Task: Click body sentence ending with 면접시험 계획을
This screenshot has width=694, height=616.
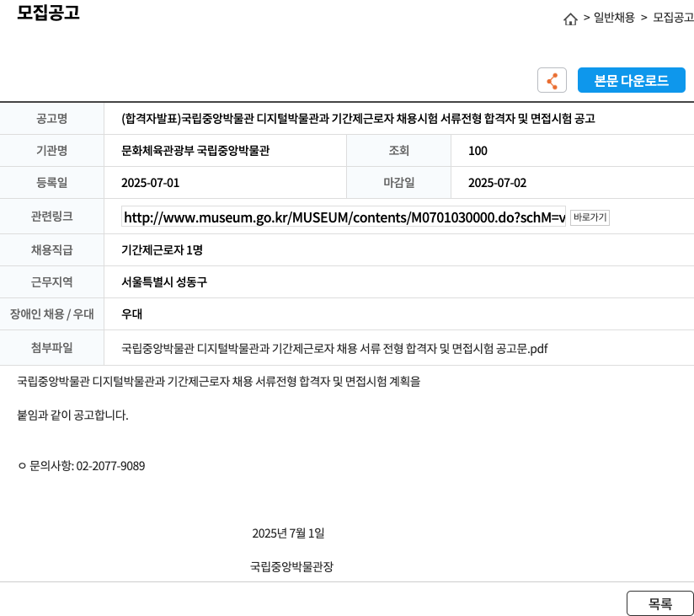Action: coord(219,381)
